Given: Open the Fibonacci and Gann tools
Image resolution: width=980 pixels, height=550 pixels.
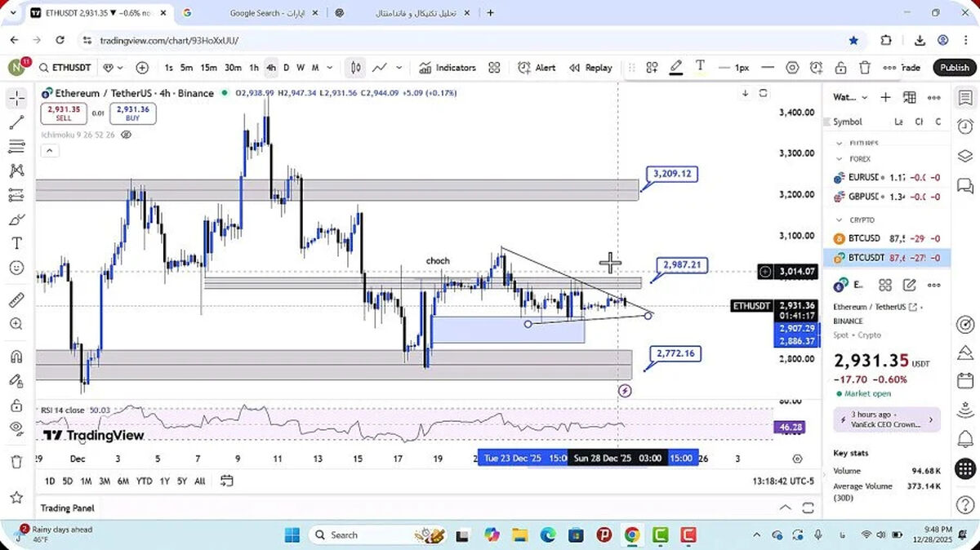Looking at the screenshot, I should point(16,147).
